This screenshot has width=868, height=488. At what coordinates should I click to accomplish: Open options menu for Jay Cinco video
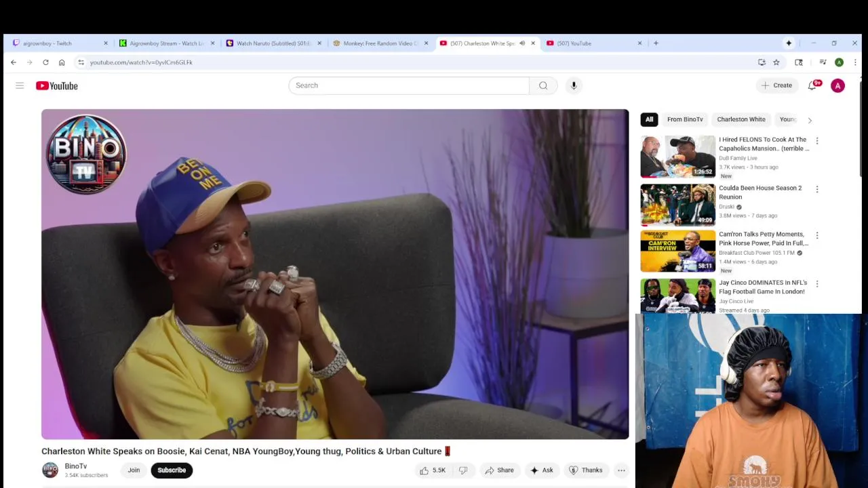[x=817, y=284]
